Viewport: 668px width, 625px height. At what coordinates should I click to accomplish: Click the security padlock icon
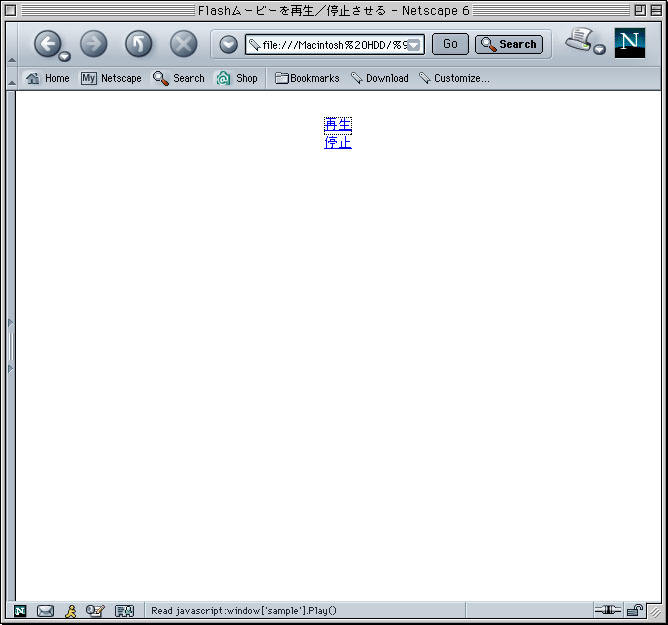click(x=635, y=611)
